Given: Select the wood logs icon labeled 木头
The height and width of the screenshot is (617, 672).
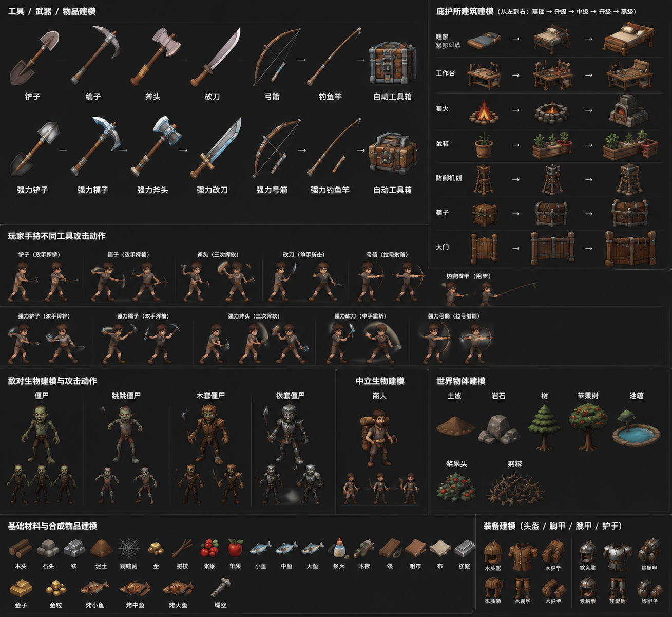Looking at the screenshot, I should (21, 549).
